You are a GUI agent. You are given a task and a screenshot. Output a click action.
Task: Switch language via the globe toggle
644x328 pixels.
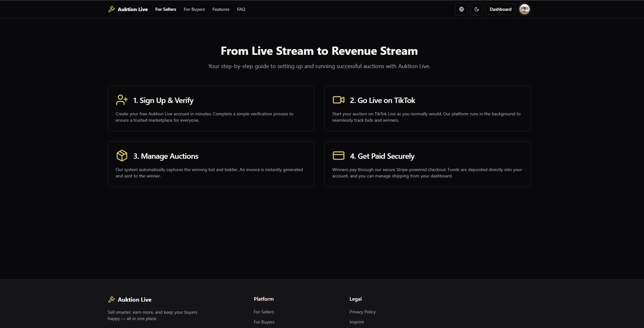pos(461,9)
